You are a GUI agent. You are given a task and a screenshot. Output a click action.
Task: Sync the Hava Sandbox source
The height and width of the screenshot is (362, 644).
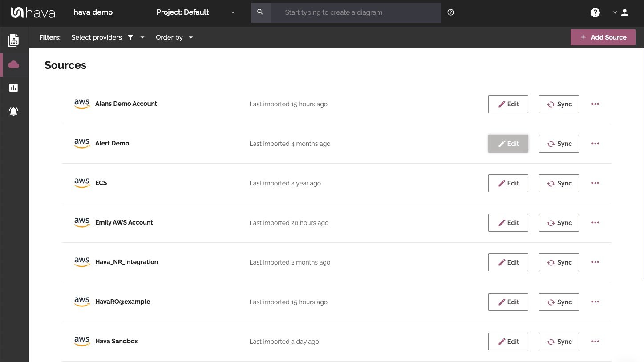tap(559, 341)
